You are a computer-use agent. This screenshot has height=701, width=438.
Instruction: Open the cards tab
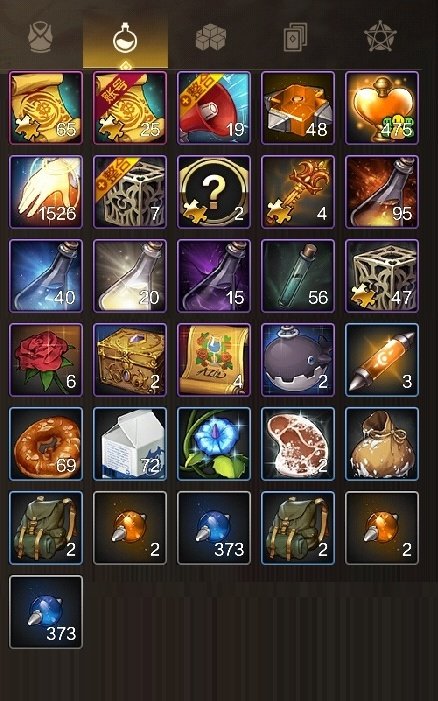tap(295, 38)
